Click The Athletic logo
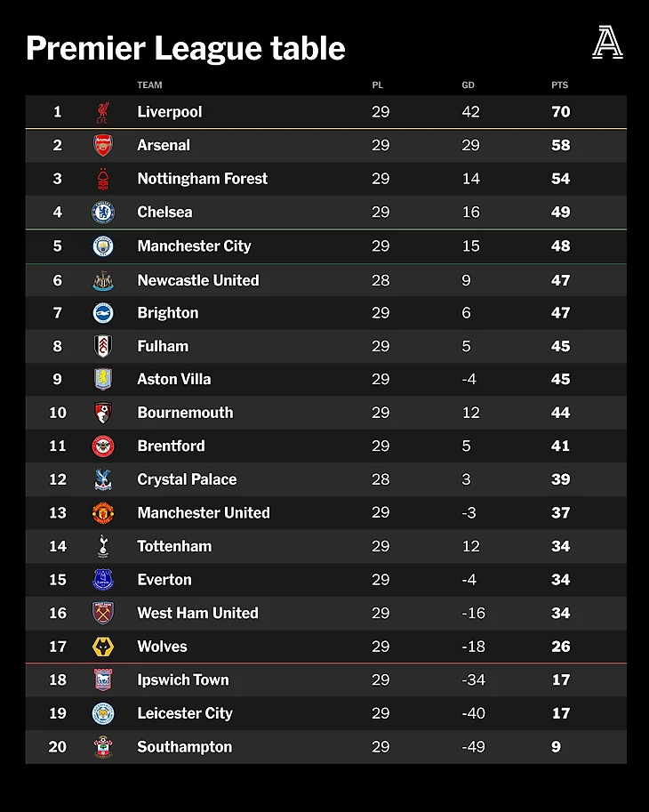The height and width of the screenshot is (812, 649). [x=607, y=42]
